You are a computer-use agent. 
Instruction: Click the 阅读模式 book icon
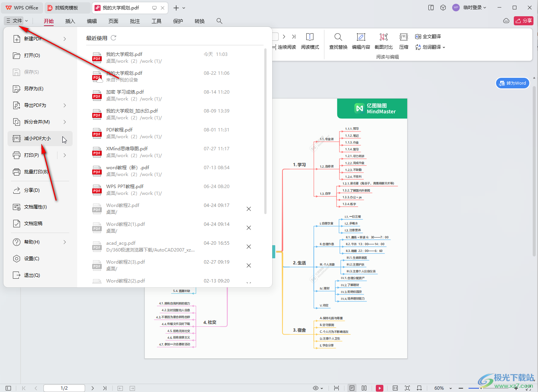[x=310, y=37]
